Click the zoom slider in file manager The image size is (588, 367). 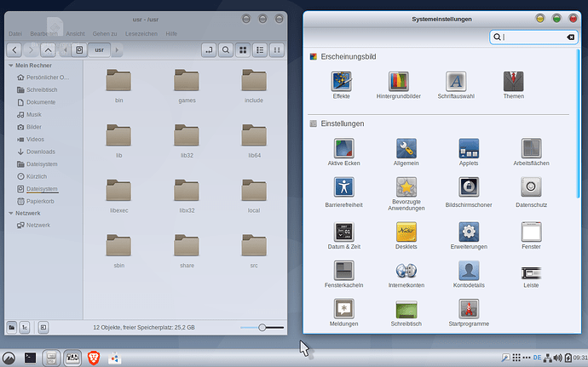(x=262, y=327)
